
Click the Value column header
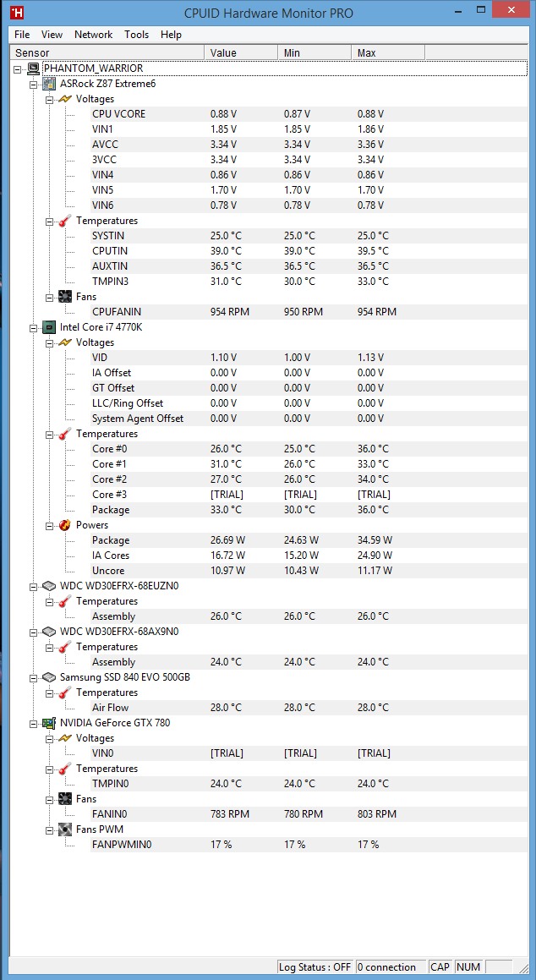[241, 52]
